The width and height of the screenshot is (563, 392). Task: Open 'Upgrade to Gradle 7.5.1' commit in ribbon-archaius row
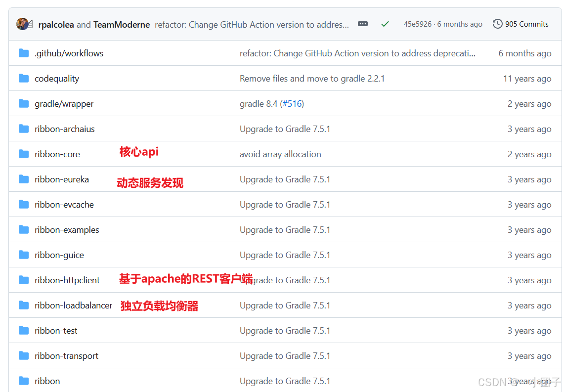point(285,129)
